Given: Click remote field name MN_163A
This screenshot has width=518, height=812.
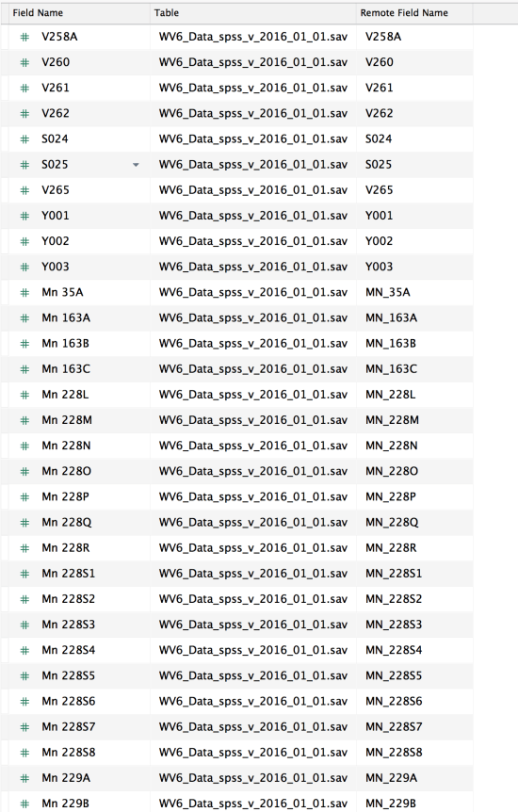Looking at the screenshot, I should tap(391, 318).
